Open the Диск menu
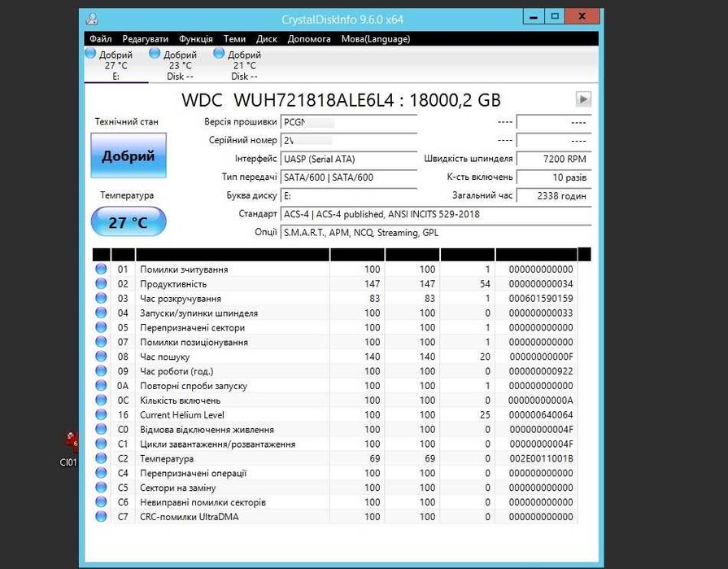 click(267, 39)
